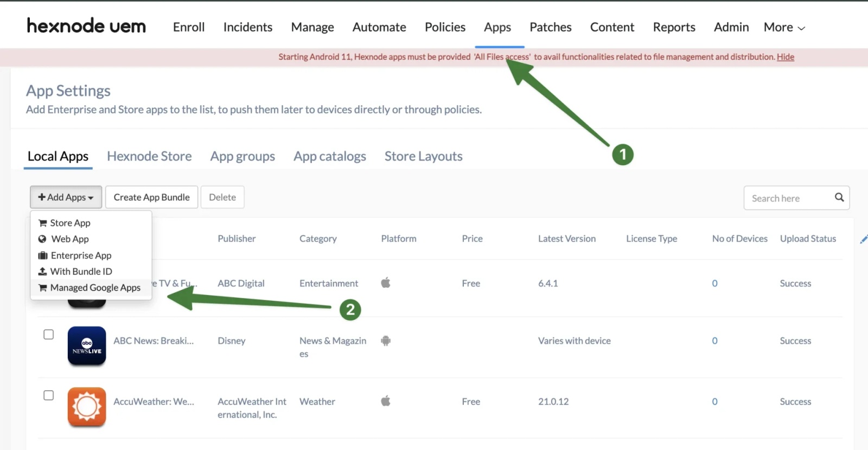Choose With Bundle ID option
868x450 pixels.
[x=91, y=272]
